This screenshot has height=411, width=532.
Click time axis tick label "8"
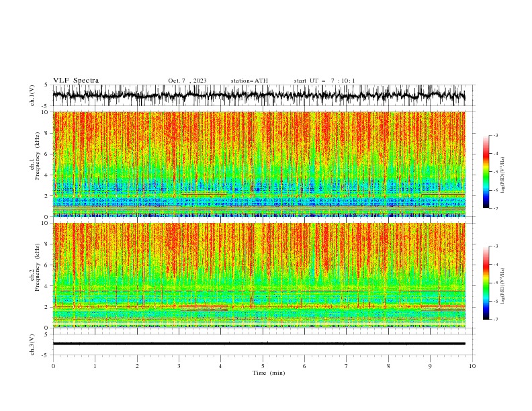pyautogui.click(x=388, y=366)
